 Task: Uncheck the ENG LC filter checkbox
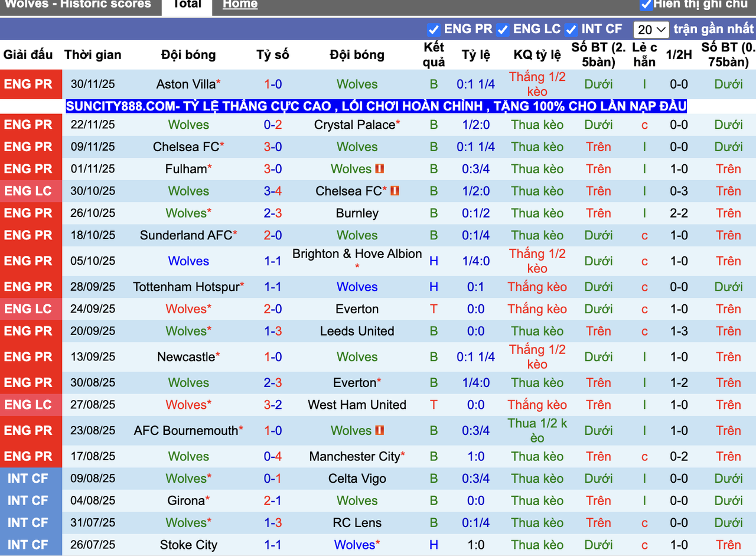(503, 30)
